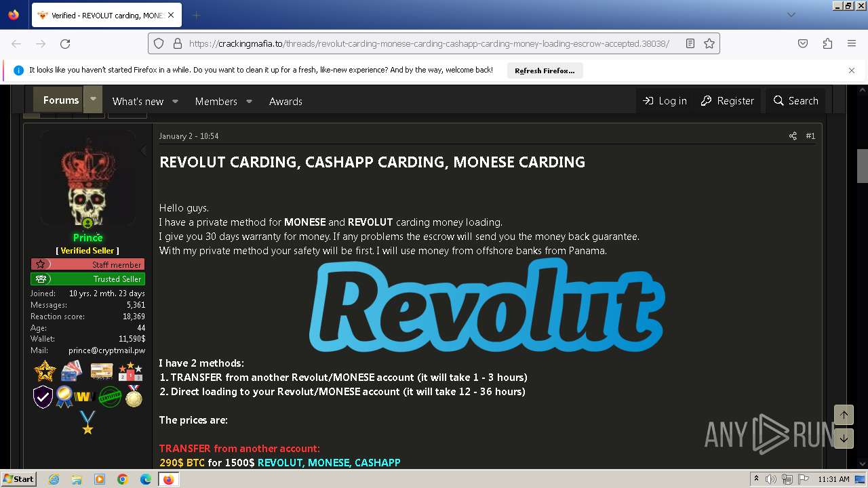Select the gold card award badge

point(102,371)
